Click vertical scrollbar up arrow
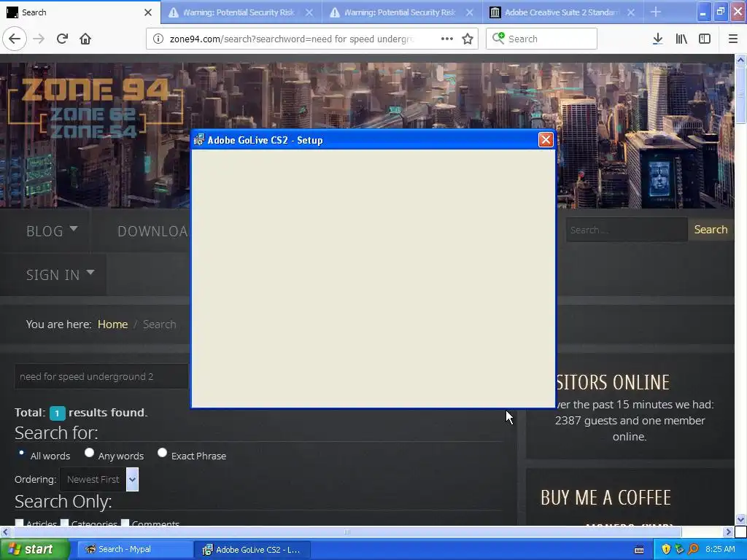This screenshot has height=560, width=747. (x=740, y=60)
